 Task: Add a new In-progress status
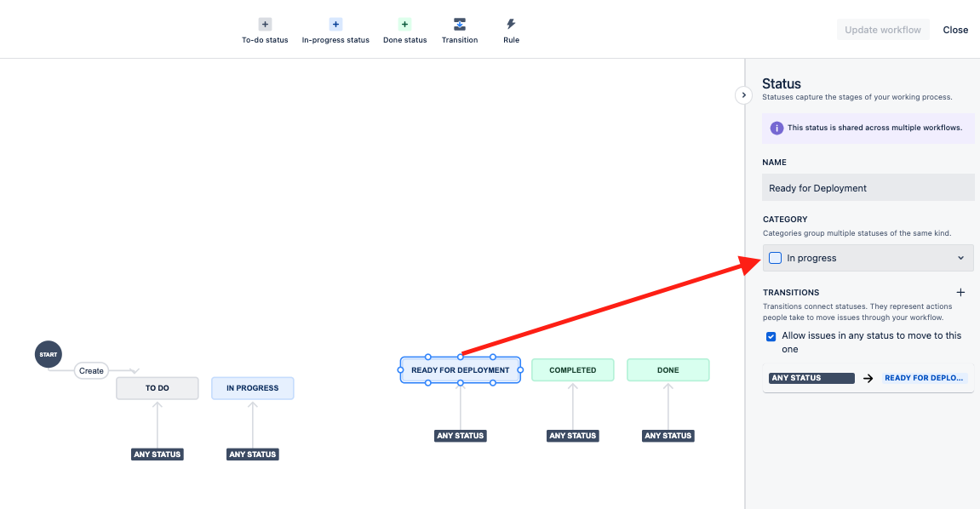click(335, 25)
